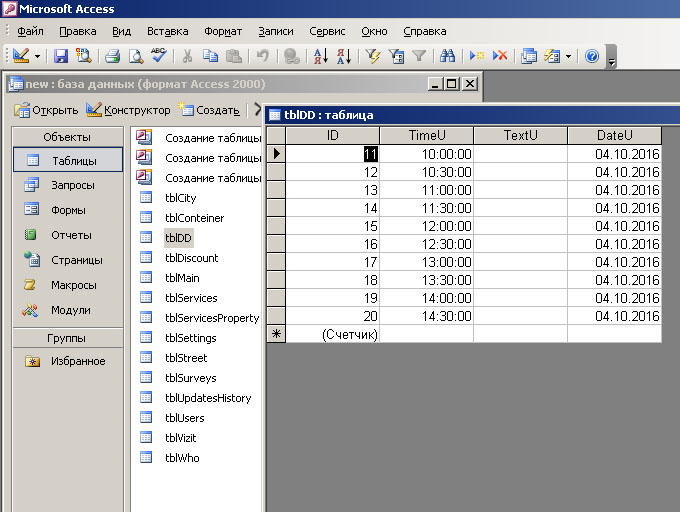Open Microsoft Access Help icon
The image size is (680, 512).
click(592, 57)
